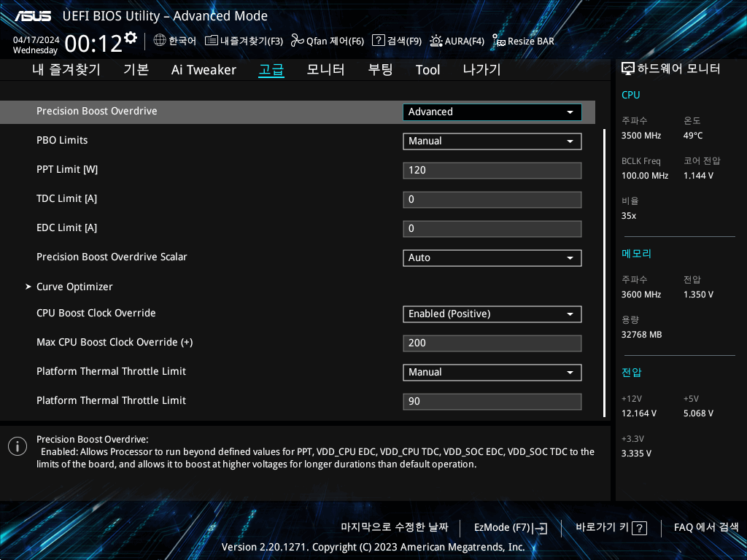This screenshot has width=747, height=560.
Task: Click the +5V reading 5.068 V
Action: [x=698, y=413]
